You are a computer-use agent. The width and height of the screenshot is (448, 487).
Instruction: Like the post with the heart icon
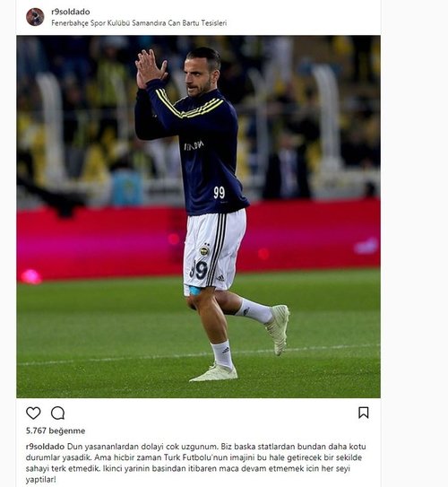point(33,413)
